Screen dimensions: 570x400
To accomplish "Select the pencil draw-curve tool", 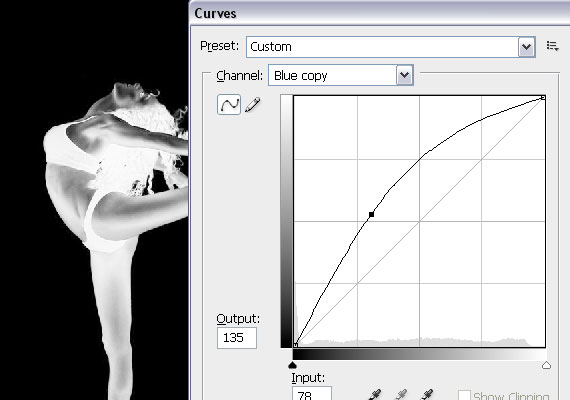I will [253, 105].
